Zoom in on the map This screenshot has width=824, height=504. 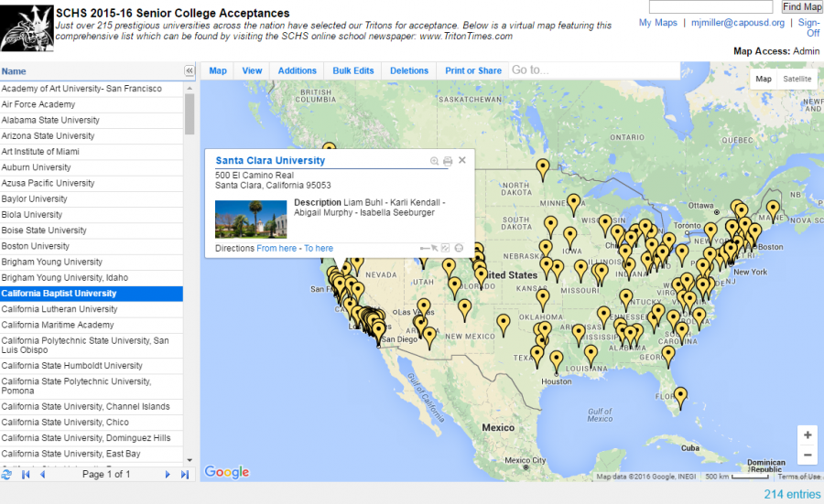point(808,434)
